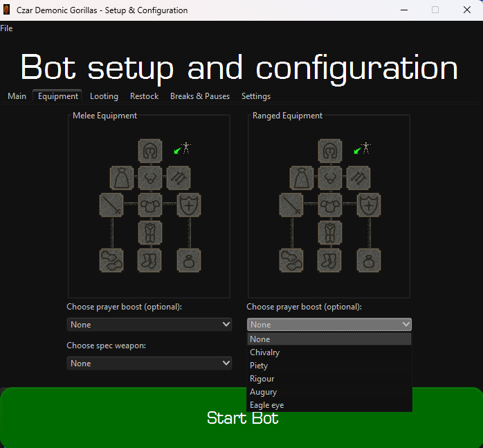Click the ranged body armor slot
This screenshot has width=483, height=448.
point(330,205)
